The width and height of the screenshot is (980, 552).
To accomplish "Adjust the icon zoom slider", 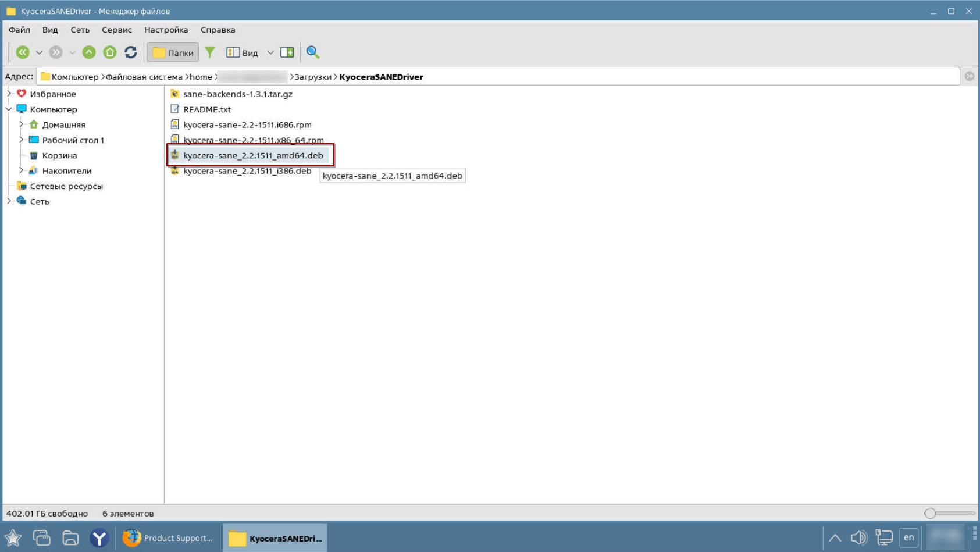I will pyautogui.click(x=930, y=513).
